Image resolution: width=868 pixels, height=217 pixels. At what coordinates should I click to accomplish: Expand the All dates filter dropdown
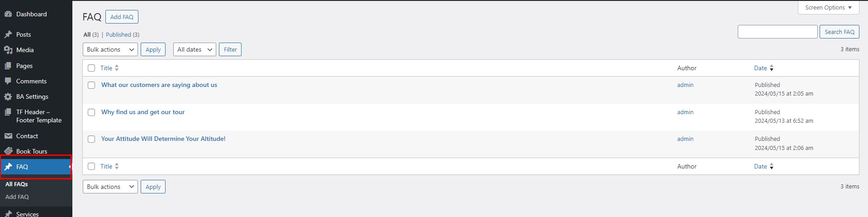[194, 49]
